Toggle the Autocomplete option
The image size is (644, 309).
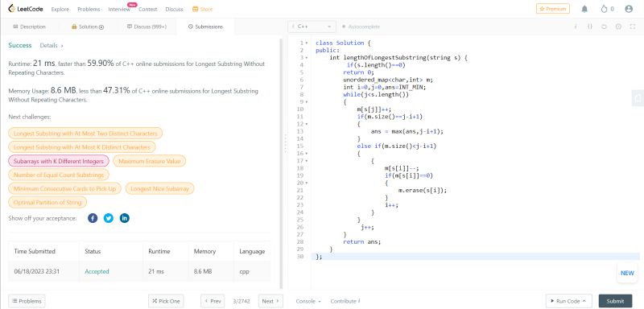(361, 27)
